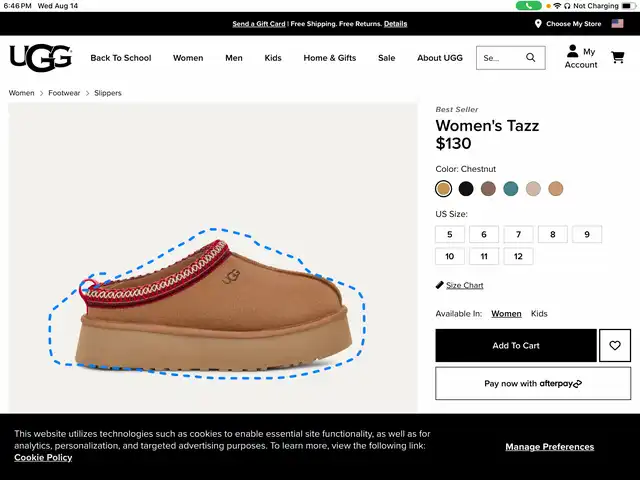Click the Footwear breadcrumb

point(64,93)
